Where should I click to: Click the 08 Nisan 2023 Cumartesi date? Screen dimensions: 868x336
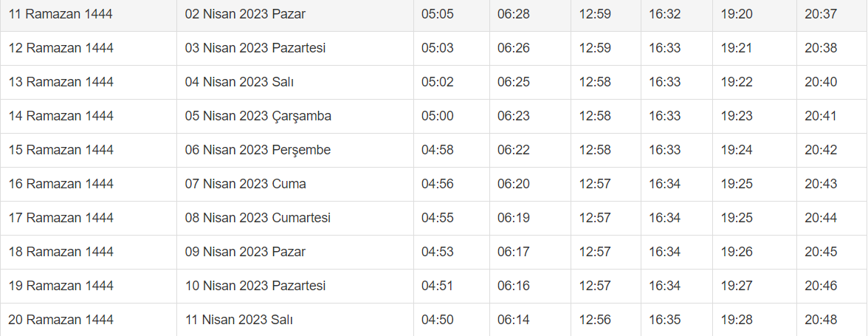[258, 218]
